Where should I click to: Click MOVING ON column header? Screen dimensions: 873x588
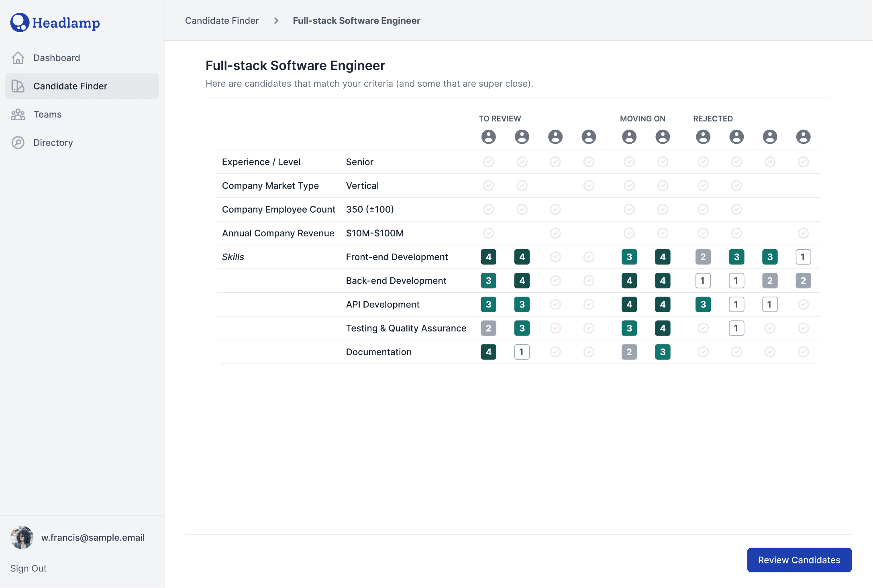[643, 118]
